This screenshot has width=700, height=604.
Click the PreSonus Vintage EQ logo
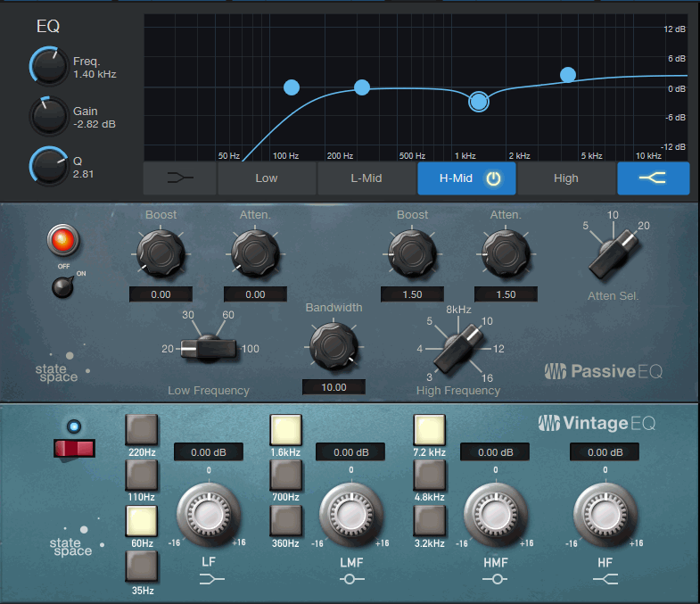[597, 423]
